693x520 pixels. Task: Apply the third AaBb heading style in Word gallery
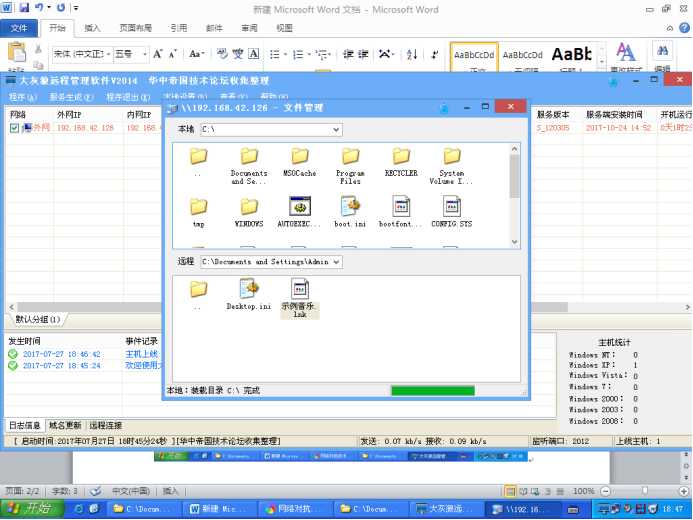(571, 55)
